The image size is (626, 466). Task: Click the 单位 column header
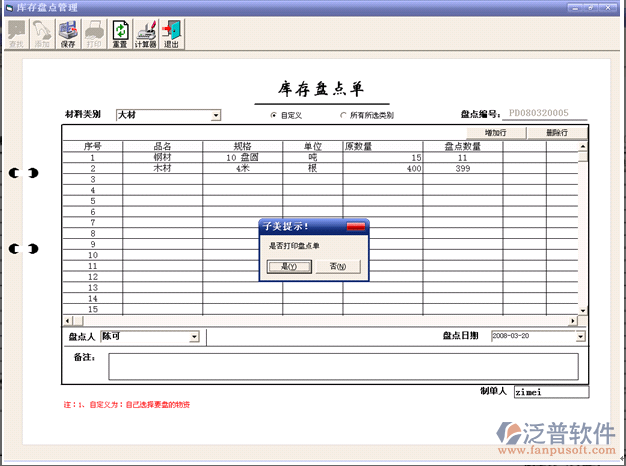pyautogui.click(x=313, y=146)
